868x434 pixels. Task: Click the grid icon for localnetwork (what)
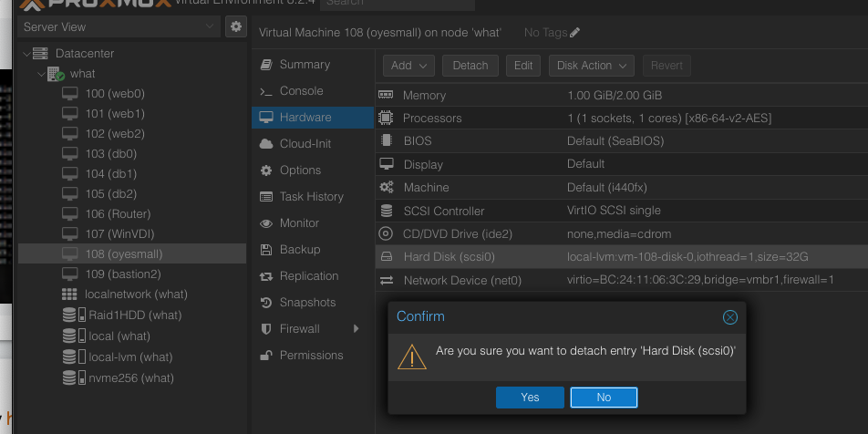[69, 294]
